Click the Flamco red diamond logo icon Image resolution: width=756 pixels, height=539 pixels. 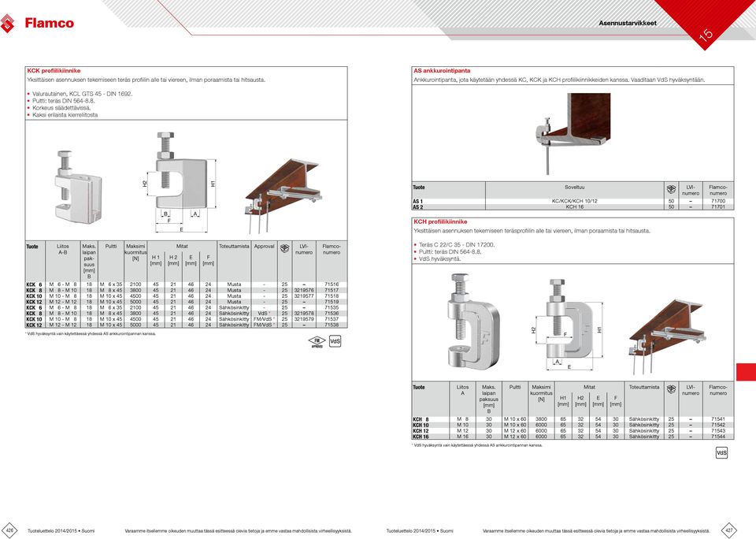7,23
